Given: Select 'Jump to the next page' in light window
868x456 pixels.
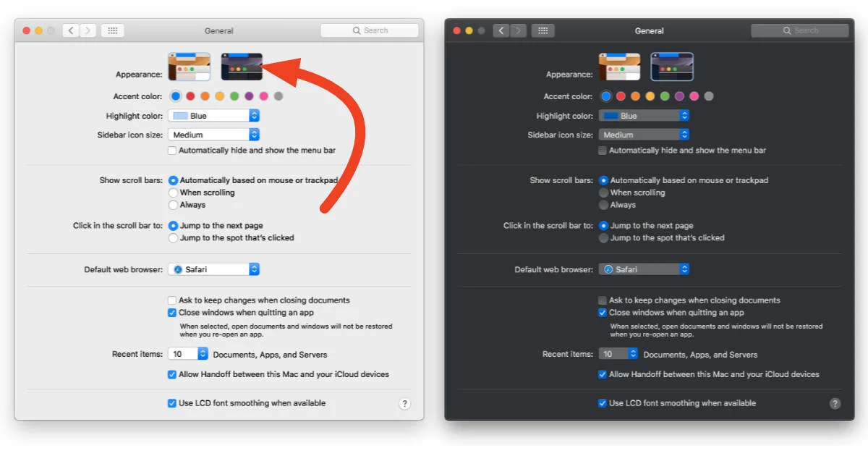Looking at the screenshot, I should click(173, 226).
